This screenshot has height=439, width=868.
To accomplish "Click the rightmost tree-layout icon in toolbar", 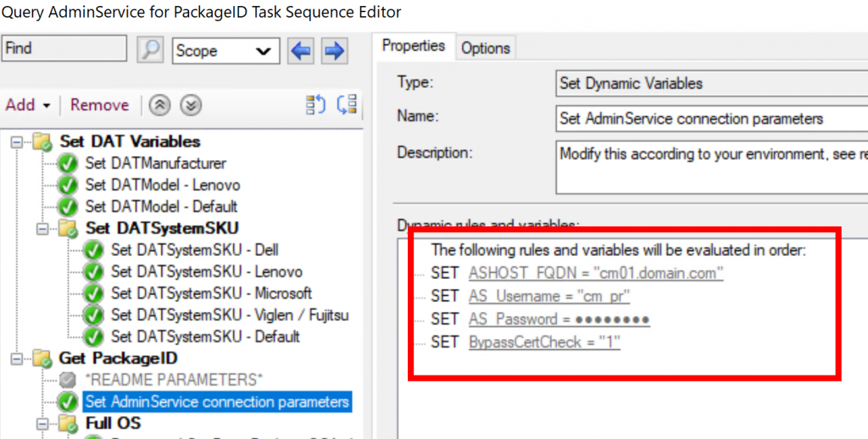I will point(347,105).
